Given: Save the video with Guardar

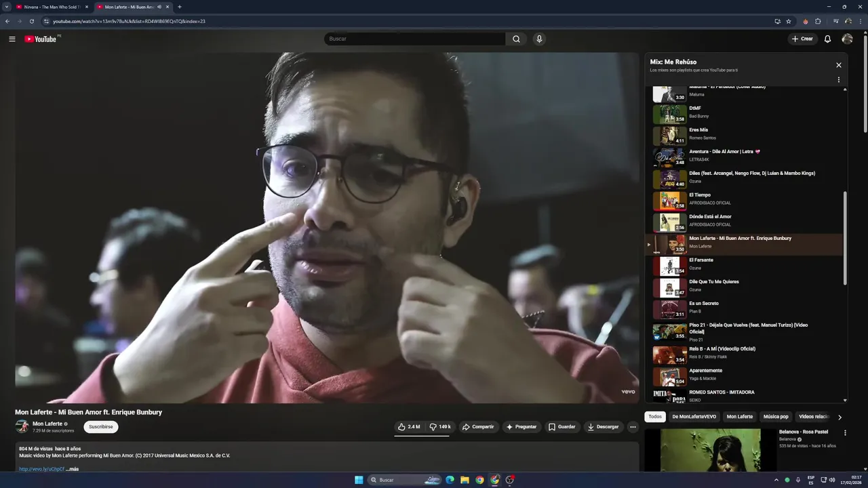Looking at the screenshot, I should pos(562,427).
